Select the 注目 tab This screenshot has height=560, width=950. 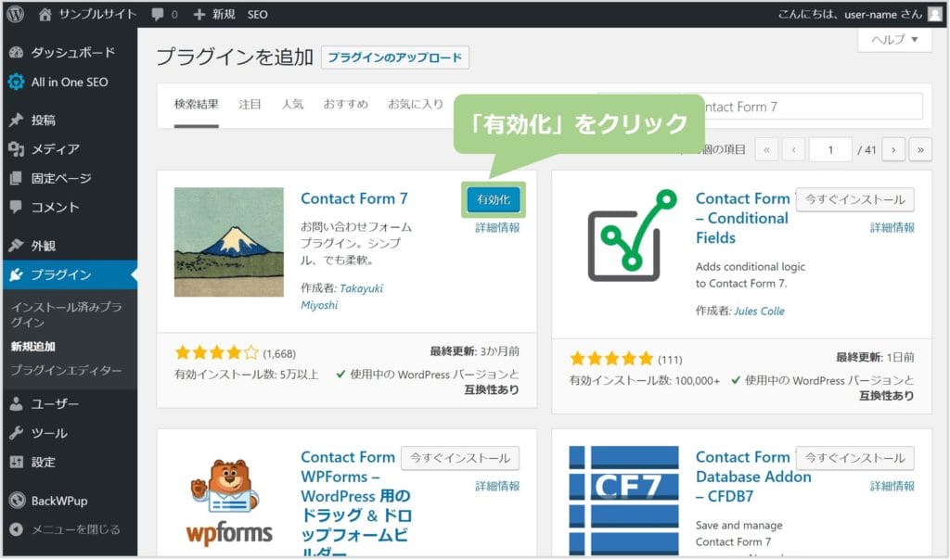250,105
